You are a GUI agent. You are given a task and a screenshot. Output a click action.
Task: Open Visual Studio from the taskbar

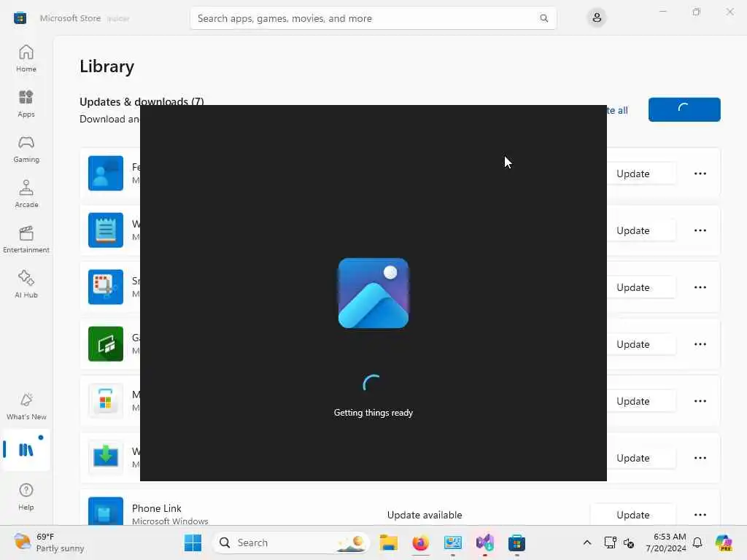[484, 542]
